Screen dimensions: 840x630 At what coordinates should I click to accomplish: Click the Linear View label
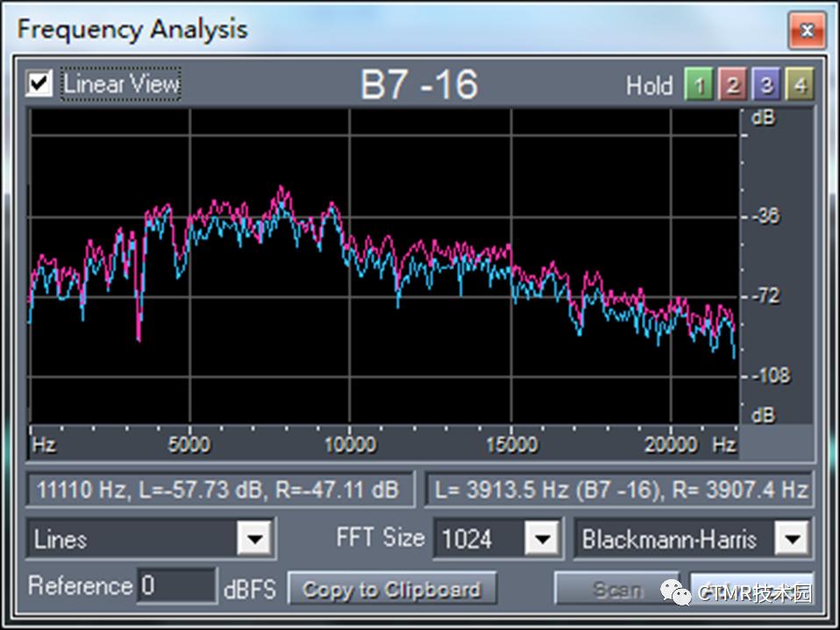click(x=122, y=84)
